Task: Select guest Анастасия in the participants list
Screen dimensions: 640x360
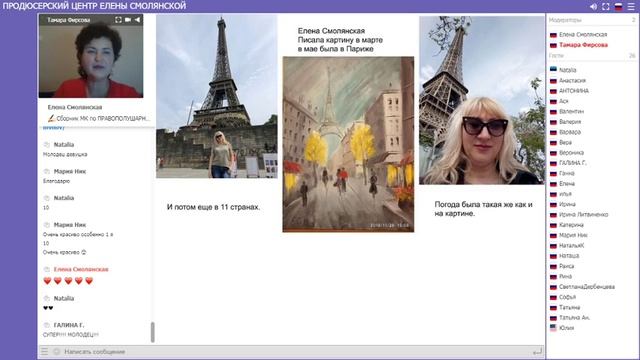Action: pyautogui.click(x=572, y=80)
